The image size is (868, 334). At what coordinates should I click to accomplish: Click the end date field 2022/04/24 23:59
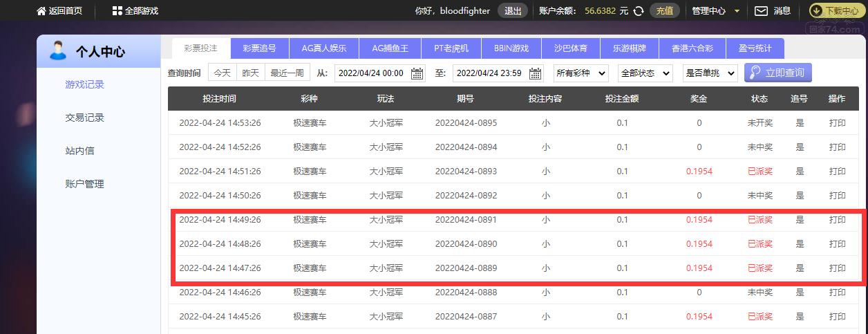click(x=498, y=73)
